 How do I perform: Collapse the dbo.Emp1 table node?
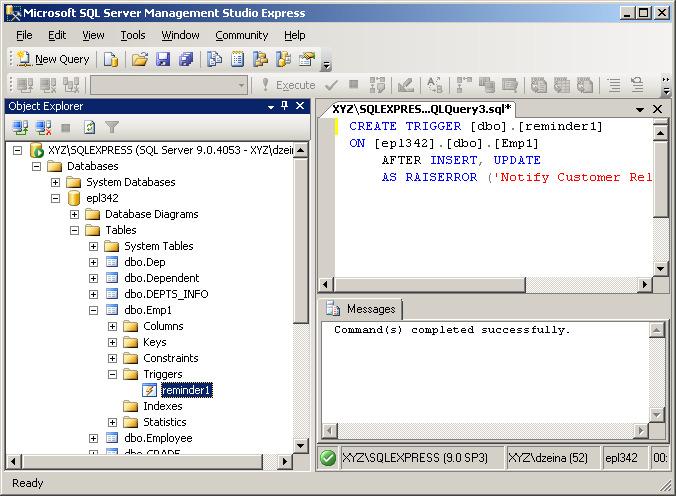coord(94,310)
